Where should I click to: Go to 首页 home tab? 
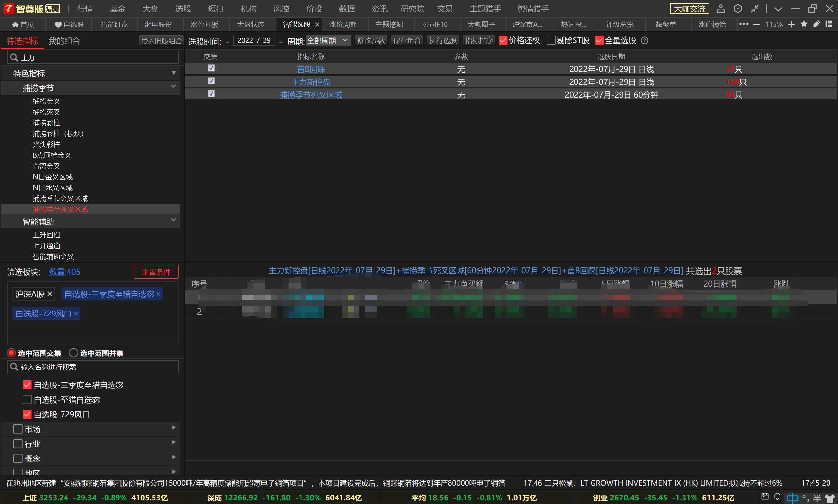point(23,25)
